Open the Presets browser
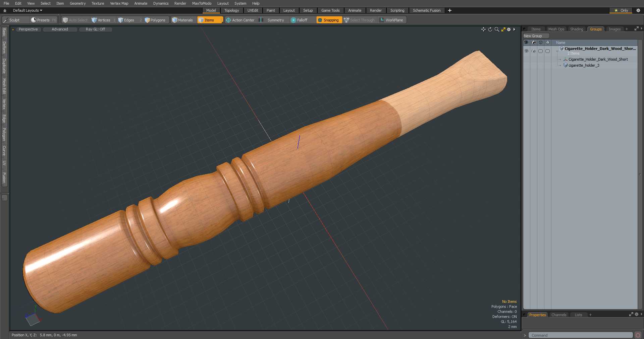Viewport: 644px width, 339px height. (44, 20)
